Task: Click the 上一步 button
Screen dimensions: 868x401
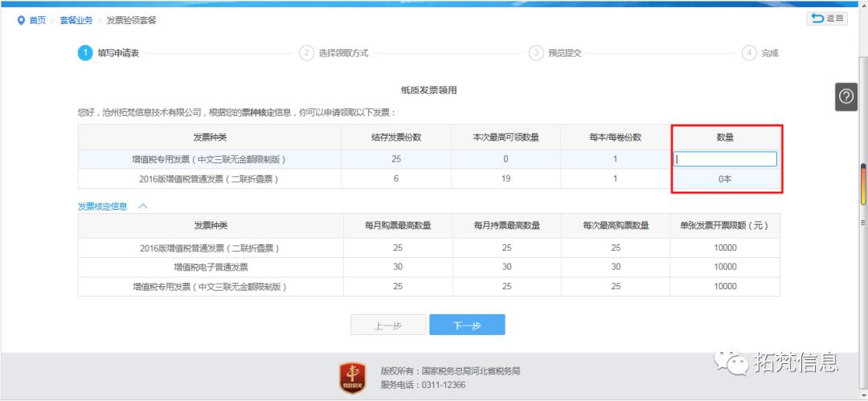Action: tap(388, 325)
